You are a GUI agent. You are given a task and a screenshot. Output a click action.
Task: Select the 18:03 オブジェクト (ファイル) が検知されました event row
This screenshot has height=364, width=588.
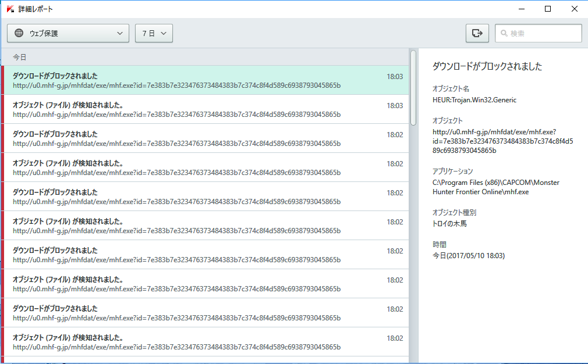pyautogui.click(x=206, y=109)
